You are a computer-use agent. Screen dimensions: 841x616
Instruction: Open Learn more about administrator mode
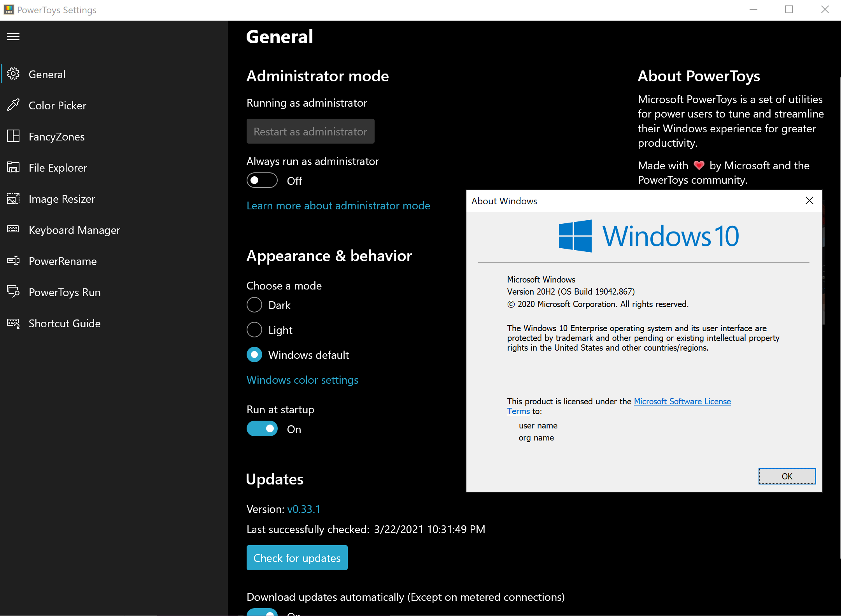pyautogui.click(x=338, y=205)
